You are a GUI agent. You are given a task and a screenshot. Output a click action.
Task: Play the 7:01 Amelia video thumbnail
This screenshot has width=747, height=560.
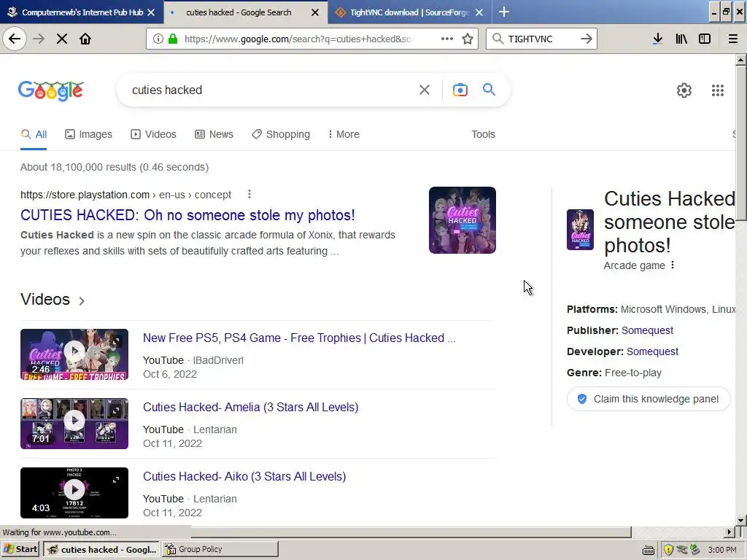coord(74,424)
